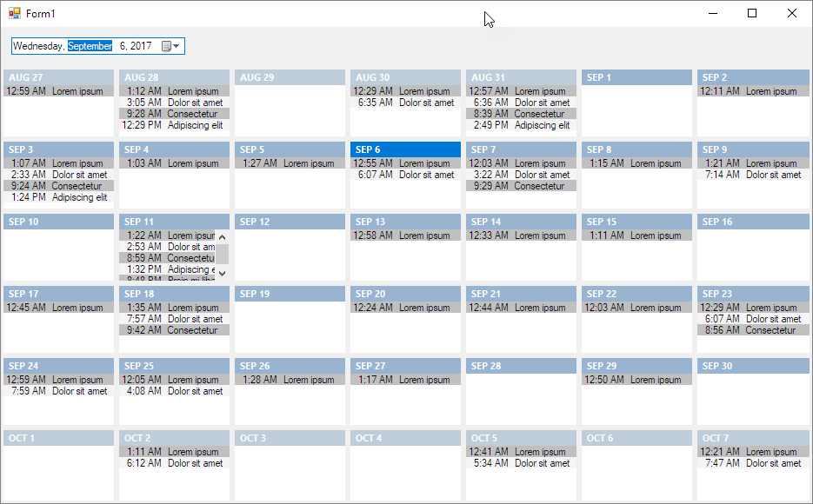The width and height of the screenshot is (813, 504).
Task: Select the highlighted SEP 6 day header
Action: (x=404, y=149)
